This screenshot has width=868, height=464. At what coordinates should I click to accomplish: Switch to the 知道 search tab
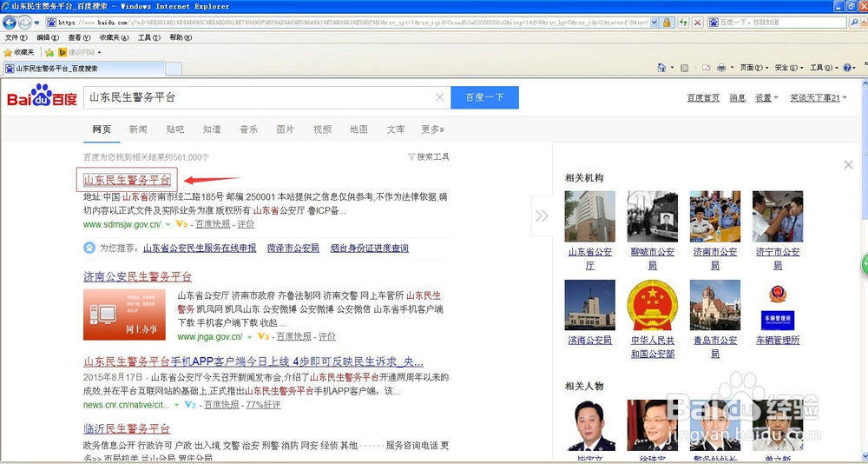point(212,129)
